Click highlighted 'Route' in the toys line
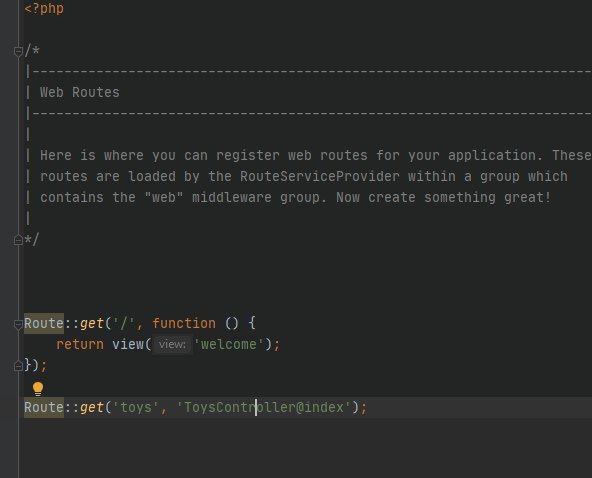 44,408
